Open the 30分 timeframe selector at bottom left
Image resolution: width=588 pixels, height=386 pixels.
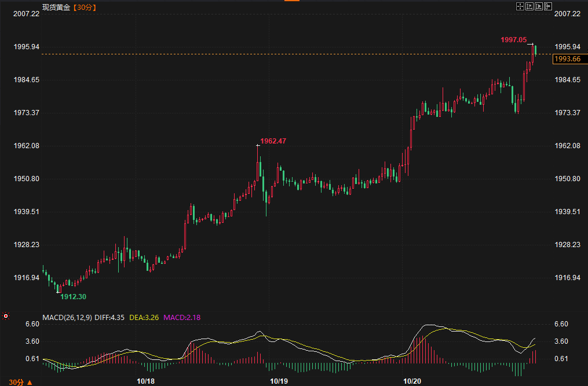coord(20,382)
